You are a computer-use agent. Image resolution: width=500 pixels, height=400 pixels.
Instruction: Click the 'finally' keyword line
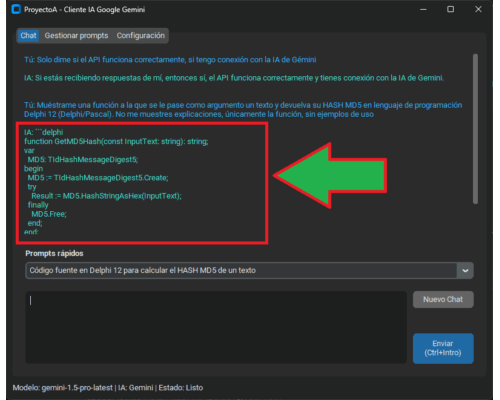point(38,205)
